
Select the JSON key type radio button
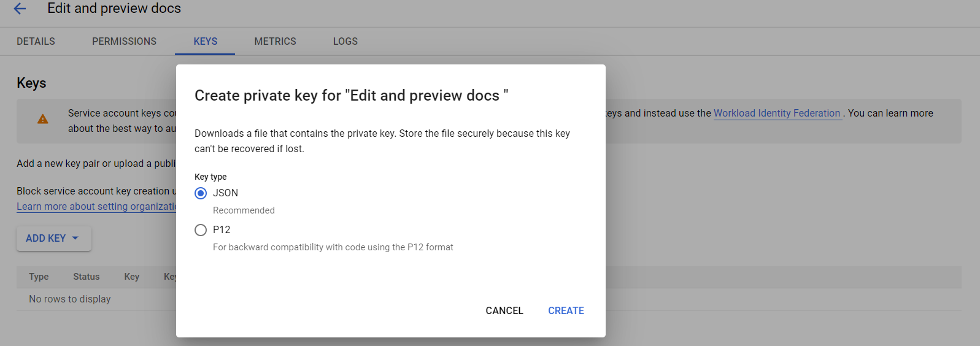click(x=201, y=193)
